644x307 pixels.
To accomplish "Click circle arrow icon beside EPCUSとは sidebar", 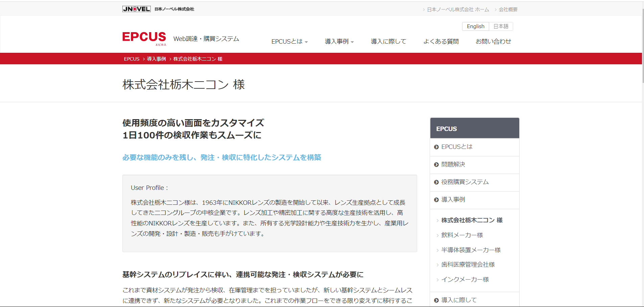I will point(436,147).
